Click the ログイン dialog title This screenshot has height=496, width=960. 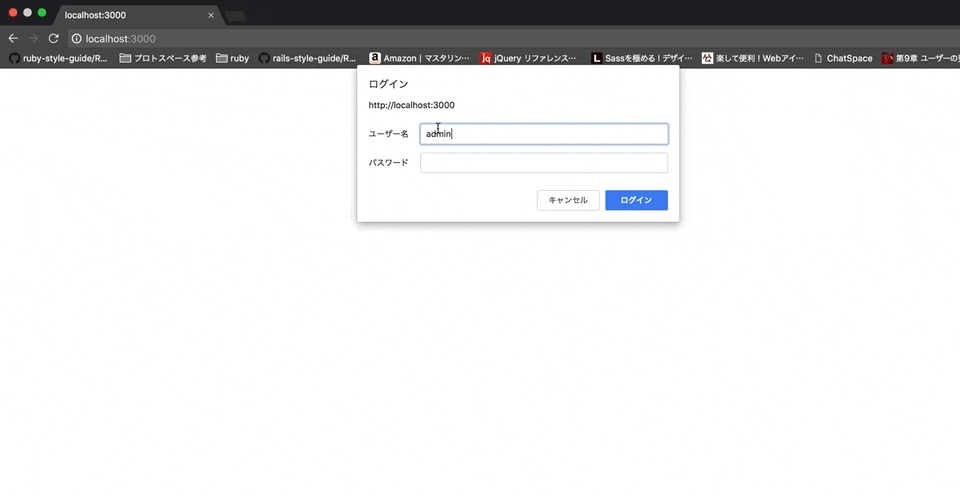pyautogui.click(x=388, y=84)
